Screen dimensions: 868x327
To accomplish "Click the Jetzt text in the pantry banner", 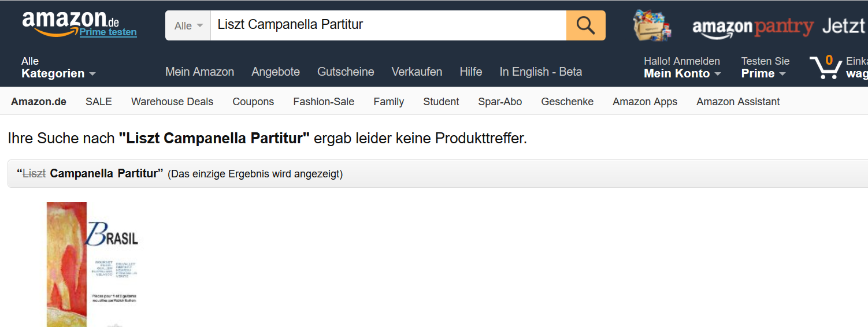I will [844, 26].
